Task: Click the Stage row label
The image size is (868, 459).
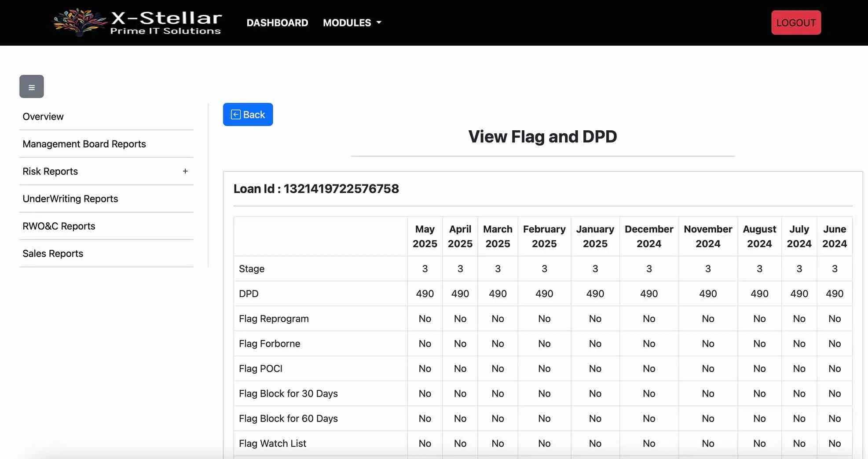Action: click(x=252, y=269)
